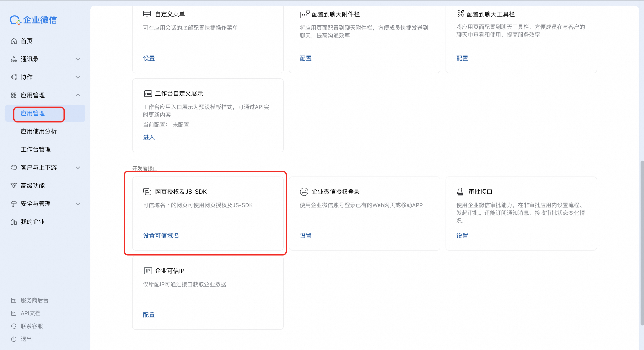Click the page vertical scrollbar
Viewport: 644px width, 350px height.
[x=642, y=243]
